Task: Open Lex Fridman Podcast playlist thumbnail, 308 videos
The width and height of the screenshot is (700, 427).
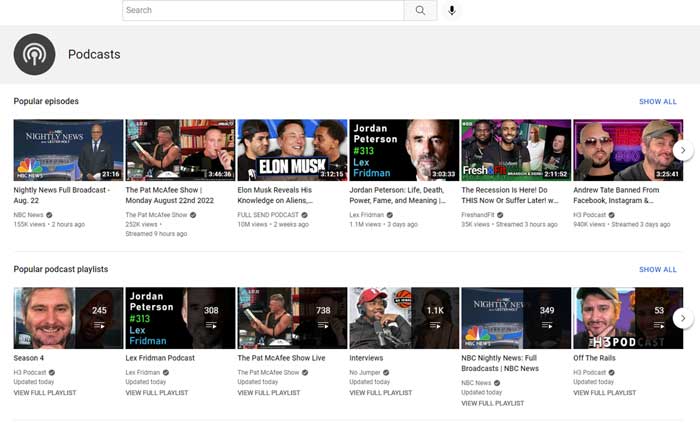Action: click(180, 318)
